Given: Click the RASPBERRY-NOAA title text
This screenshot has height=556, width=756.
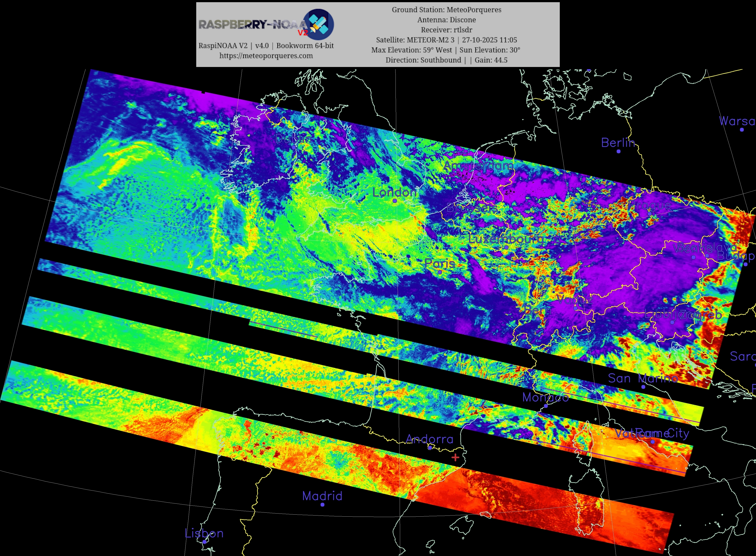Looking at the screenshot, I should pyautogui.click(x=253, y=25).
